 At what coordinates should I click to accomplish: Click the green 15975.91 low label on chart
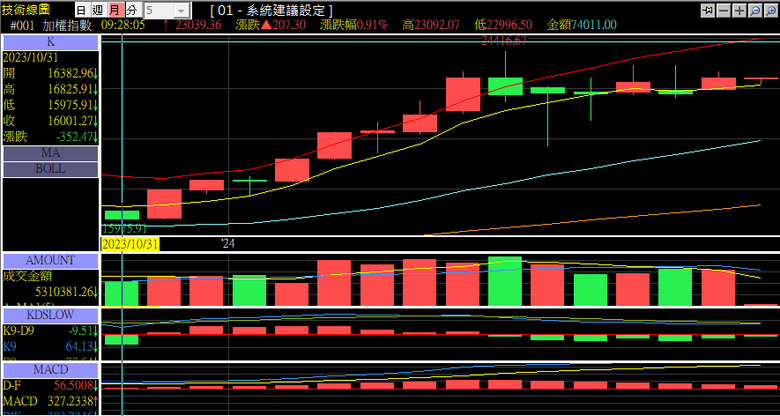pos(124,229)
